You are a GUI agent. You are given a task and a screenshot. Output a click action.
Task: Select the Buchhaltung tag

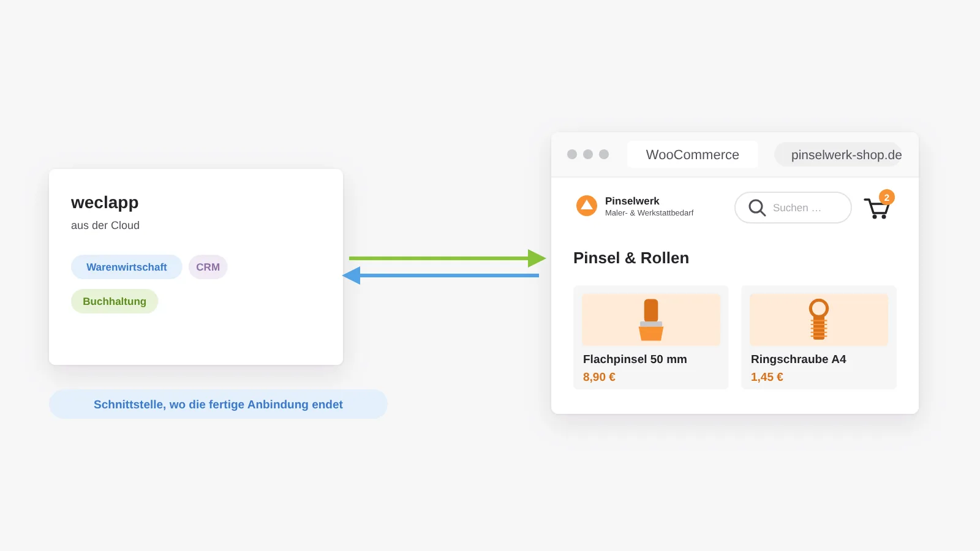pos(115,301)
